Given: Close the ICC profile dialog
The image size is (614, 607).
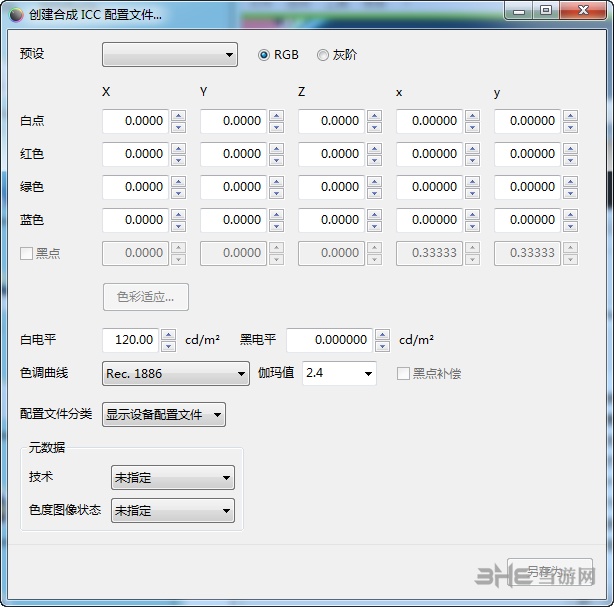Looking at the screenshot, I should click(583, 11).
